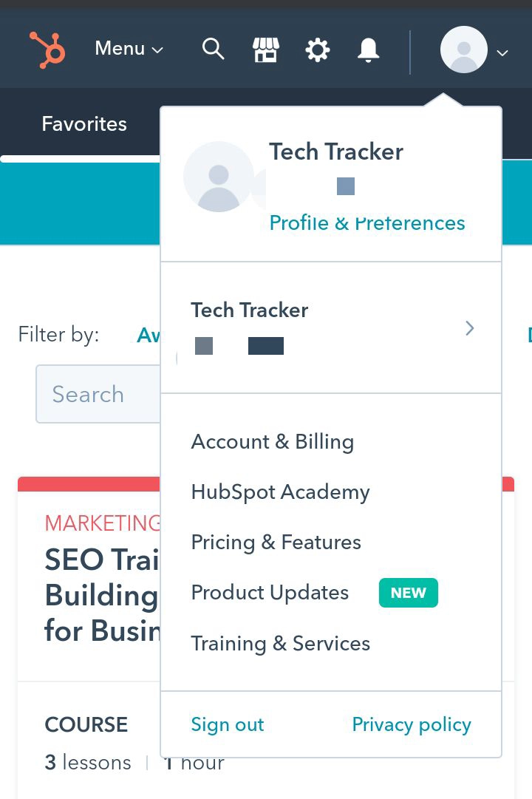532x799 pixels.
Task: Open the Settings gear icon
Action: pos(318,50)
